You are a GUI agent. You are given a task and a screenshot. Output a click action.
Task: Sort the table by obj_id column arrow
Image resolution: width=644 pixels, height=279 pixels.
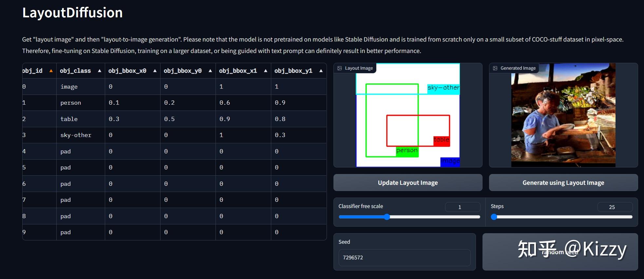click(51, 70)
